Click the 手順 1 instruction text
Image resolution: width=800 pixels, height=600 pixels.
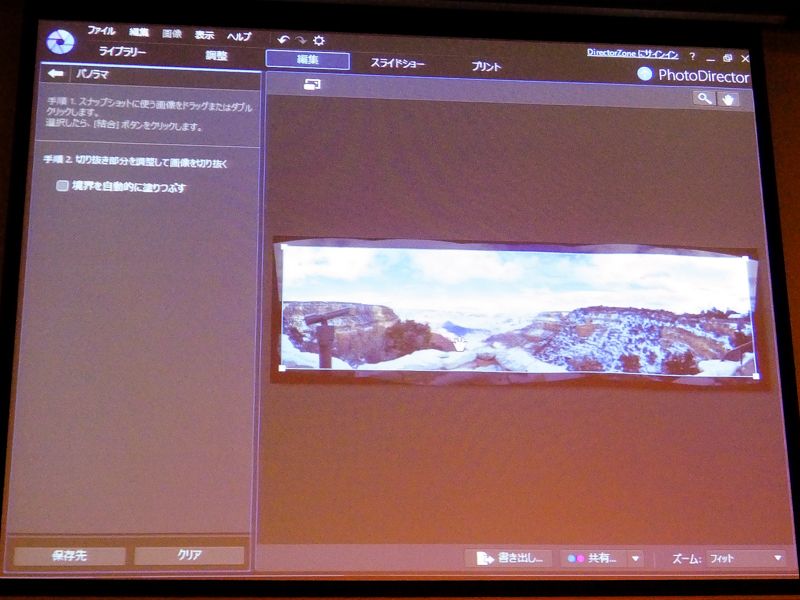[149, 115]
